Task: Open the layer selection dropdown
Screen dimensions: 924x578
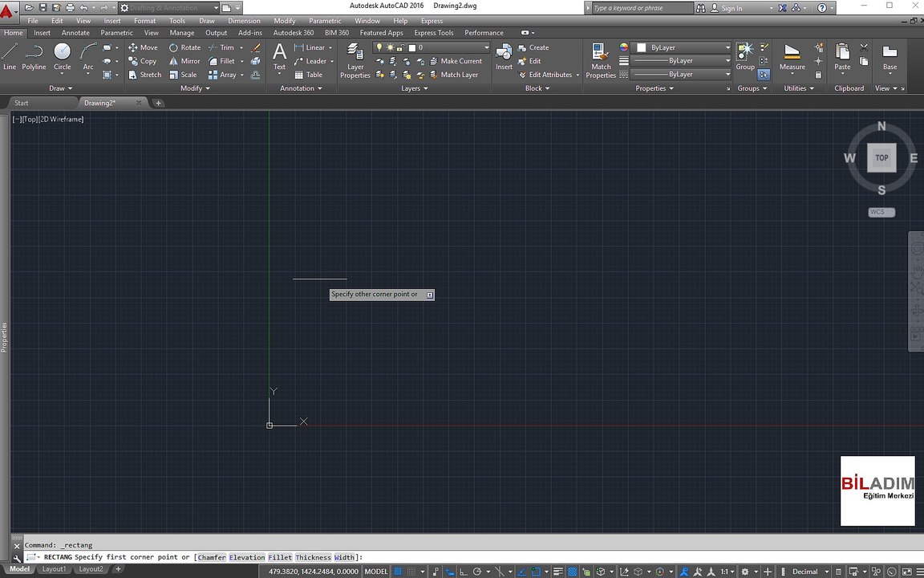Action: tap(432, 47)
